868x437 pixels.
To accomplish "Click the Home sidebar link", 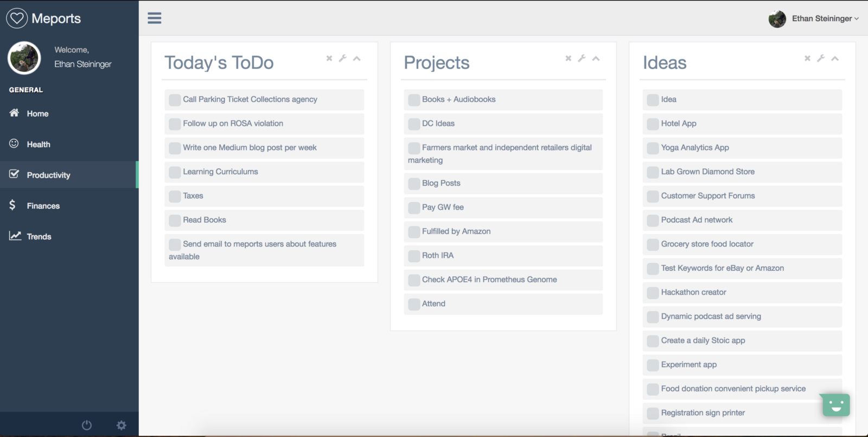I will (37, 113).
